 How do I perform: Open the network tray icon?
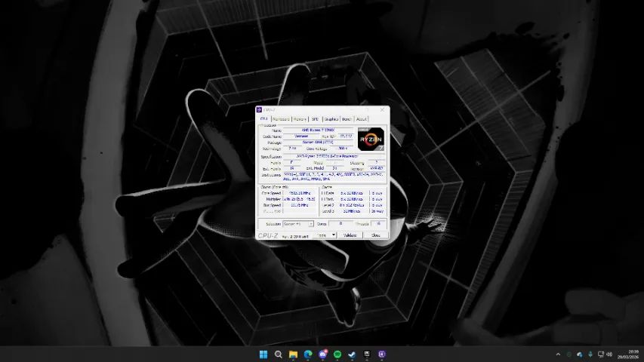(600, 354)
